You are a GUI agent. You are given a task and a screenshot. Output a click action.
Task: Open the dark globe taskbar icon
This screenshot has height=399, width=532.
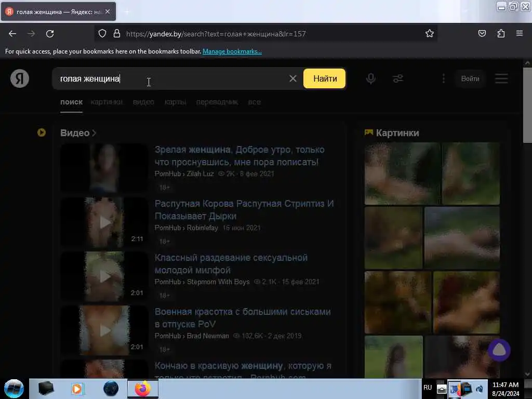point(111,389)
